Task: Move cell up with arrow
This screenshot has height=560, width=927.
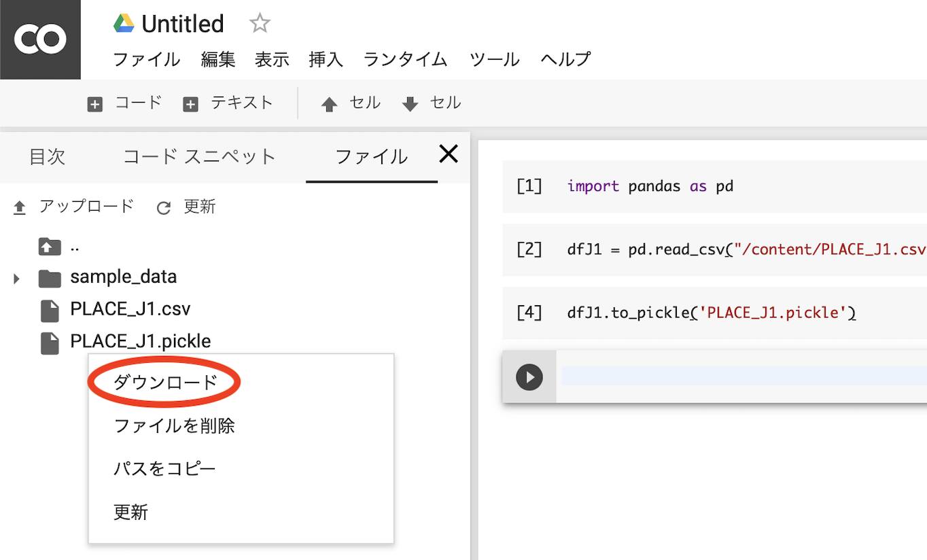Action: (351, 103)
